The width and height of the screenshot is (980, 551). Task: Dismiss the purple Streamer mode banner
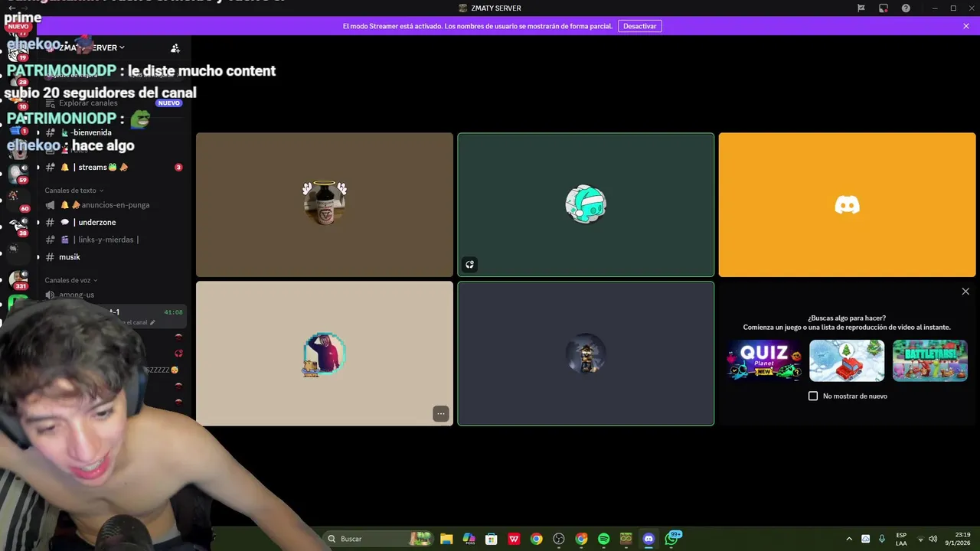[x=966, y=26]
